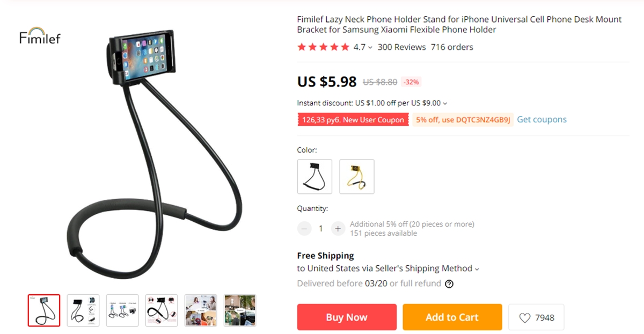Claim the New User Coupon badge
Image resolution: width=644 pixels, height=334 pixels.
(x=353, y=120)
